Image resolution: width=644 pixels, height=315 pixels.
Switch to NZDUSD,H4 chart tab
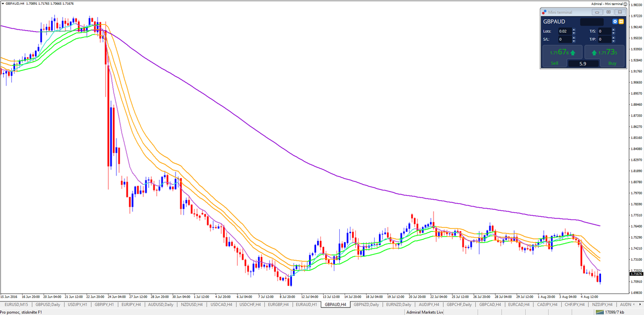tap(193, 304)
